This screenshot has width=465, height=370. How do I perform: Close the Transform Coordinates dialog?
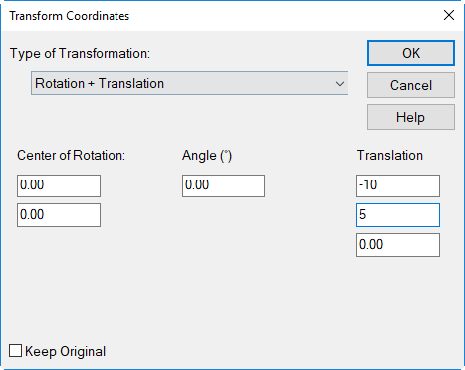click(x=449, y=15)
